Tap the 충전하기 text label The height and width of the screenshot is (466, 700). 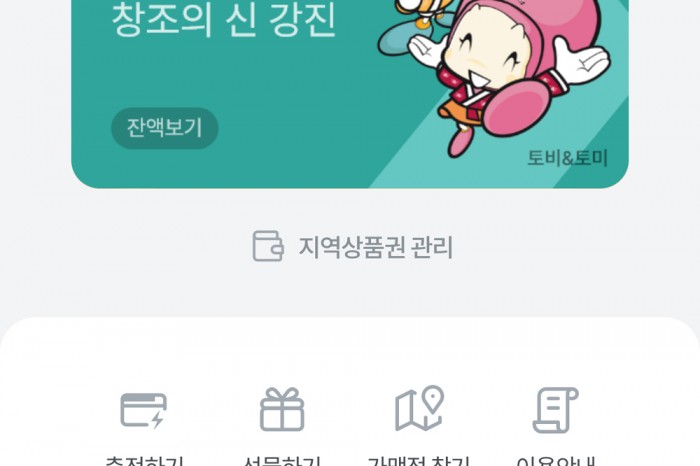pyautogui.click(x=144, y=461)
